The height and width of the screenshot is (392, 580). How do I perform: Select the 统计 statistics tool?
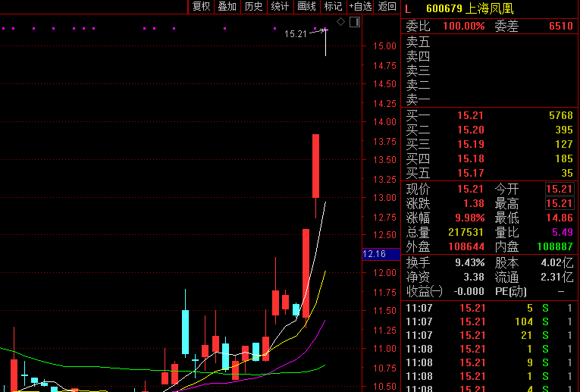[280, 7]
